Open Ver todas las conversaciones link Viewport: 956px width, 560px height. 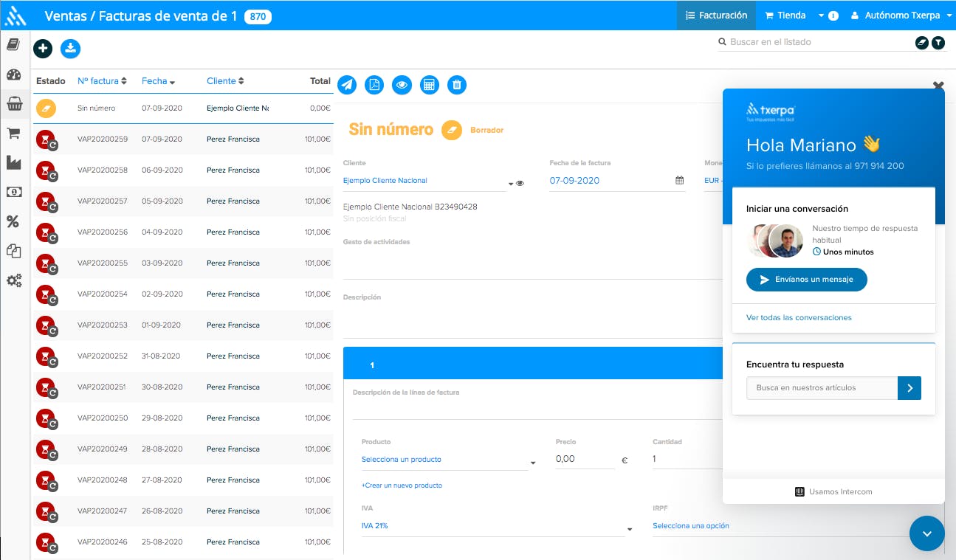tap(799, 318)
